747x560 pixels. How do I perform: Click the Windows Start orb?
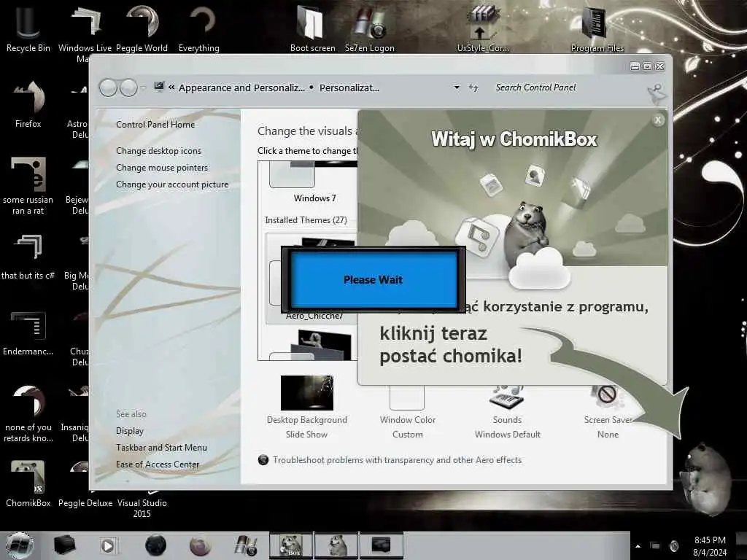coord(20,545)
